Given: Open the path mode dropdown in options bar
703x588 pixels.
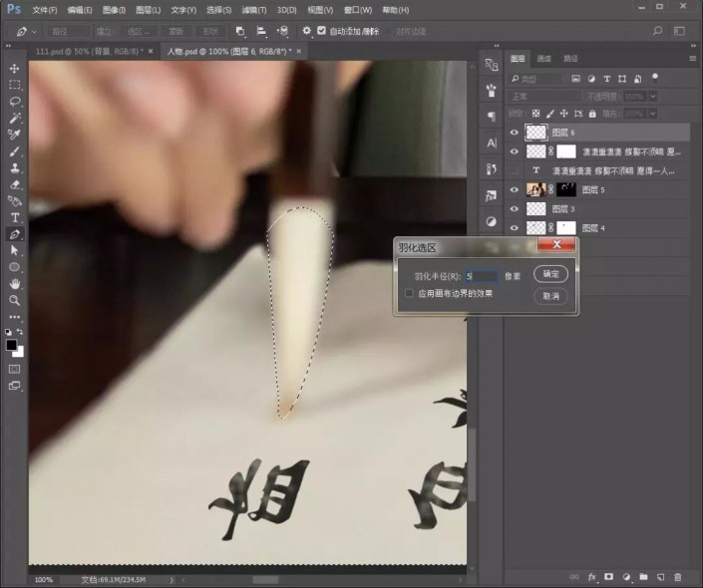Looking at the screenshot, I should click(69, 31).
